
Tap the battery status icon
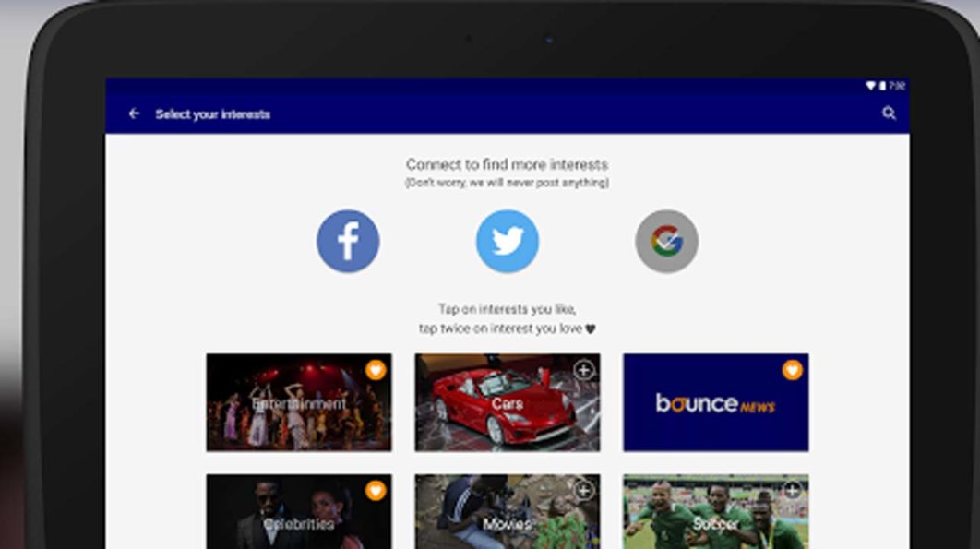[882, 86]
